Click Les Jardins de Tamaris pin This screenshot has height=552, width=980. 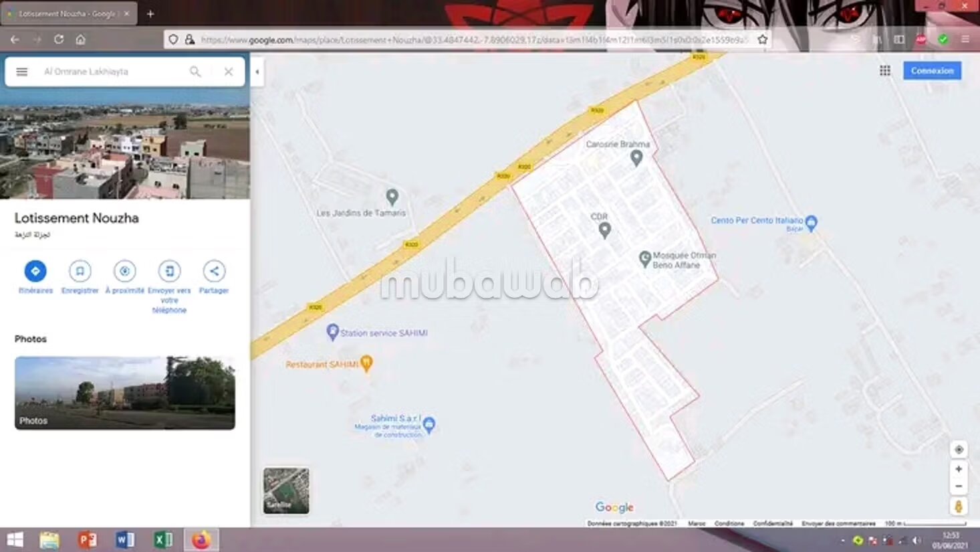(x=392, y=197)
